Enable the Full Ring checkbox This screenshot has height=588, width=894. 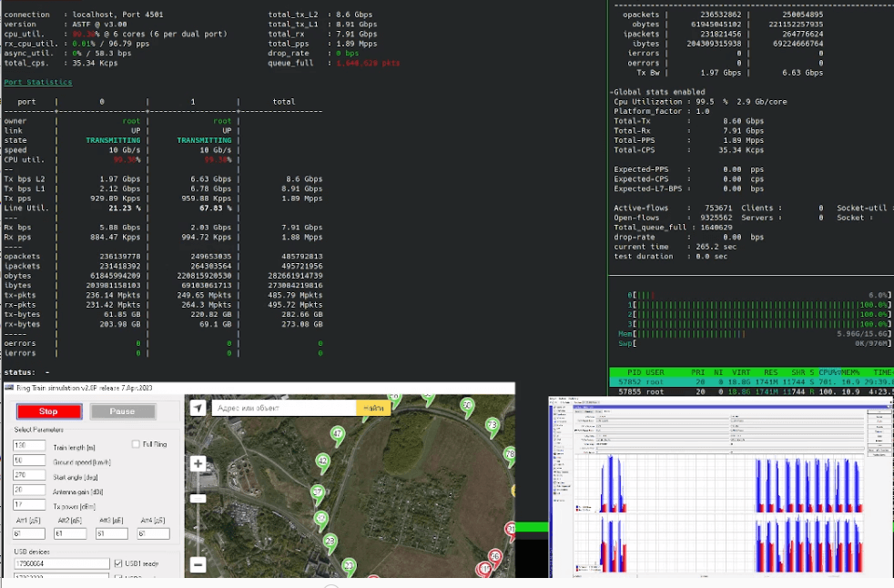click(x=136, y=443)
